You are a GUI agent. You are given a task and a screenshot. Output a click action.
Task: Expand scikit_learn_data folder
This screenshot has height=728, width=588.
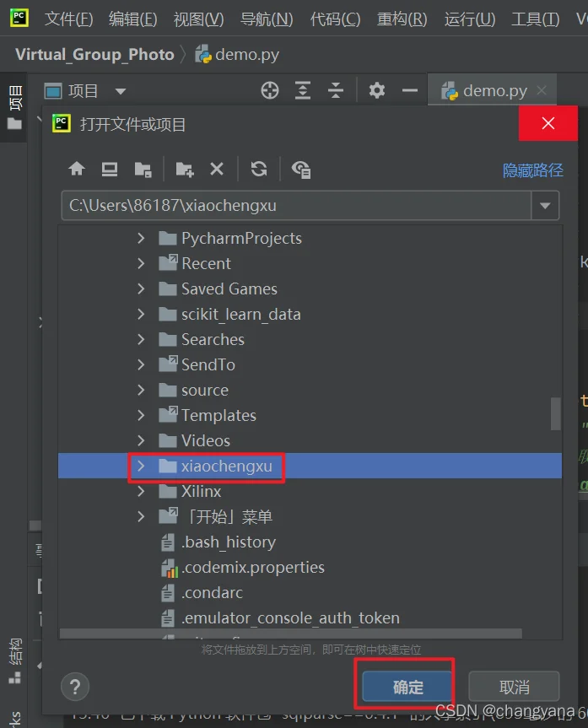tap(141, 314)
